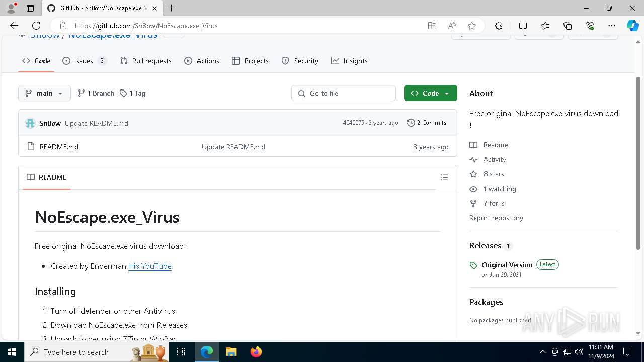Expand the green Code dropdown button
644x362 pixels.
coord(431,93)
